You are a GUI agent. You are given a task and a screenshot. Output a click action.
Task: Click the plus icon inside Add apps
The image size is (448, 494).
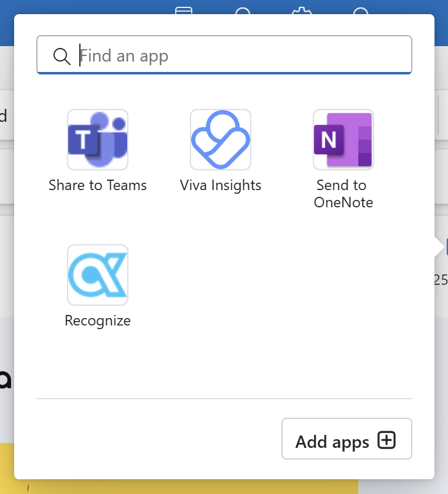(387, 440)
